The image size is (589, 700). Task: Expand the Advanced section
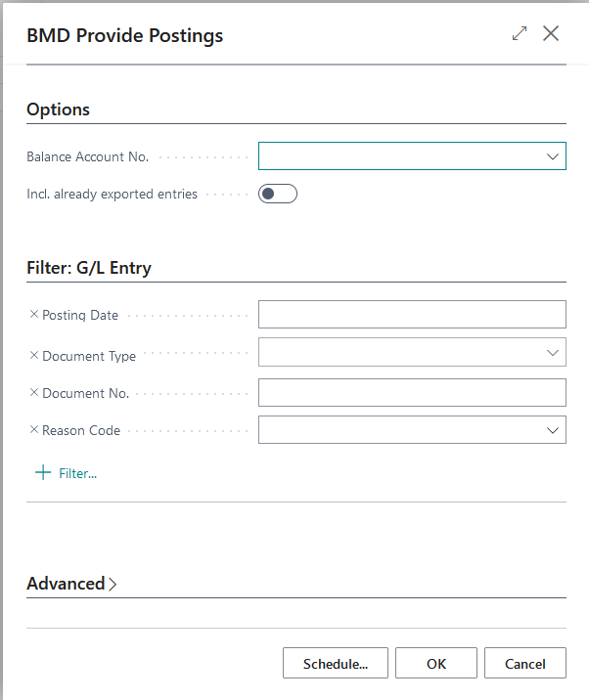coord(71,584)
